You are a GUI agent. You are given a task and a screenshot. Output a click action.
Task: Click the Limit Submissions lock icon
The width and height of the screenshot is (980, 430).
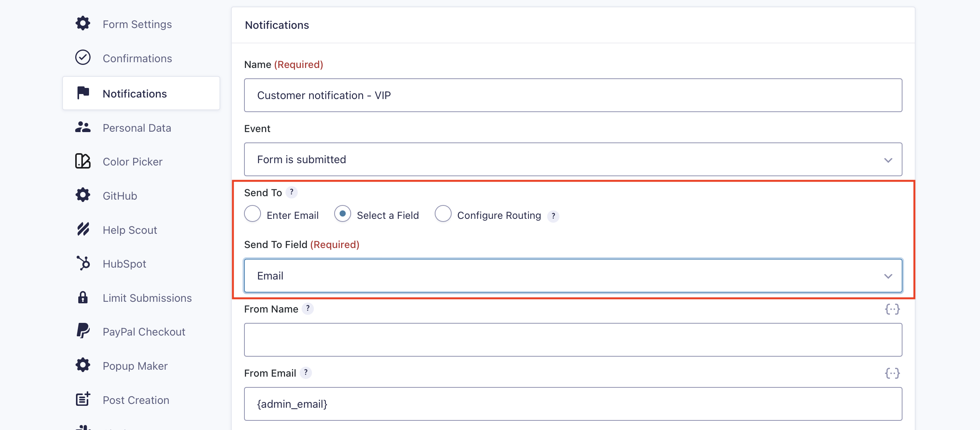tap(83, 297)
